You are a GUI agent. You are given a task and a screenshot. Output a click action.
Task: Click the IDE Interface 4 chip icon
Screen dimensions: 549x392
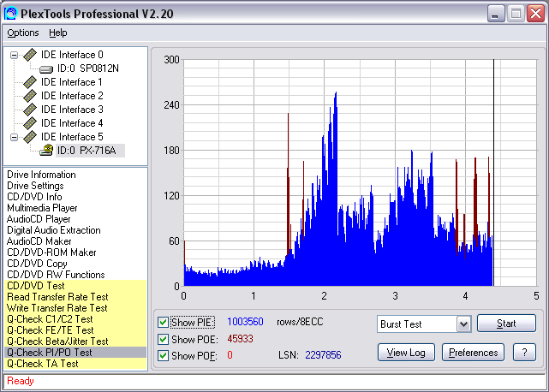click(30, 123)
